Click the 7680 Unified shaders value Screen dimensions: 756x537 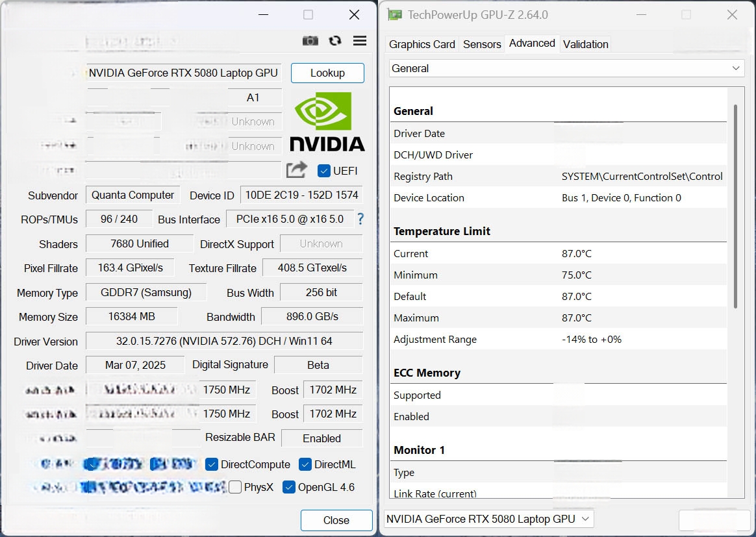[140, 244]
